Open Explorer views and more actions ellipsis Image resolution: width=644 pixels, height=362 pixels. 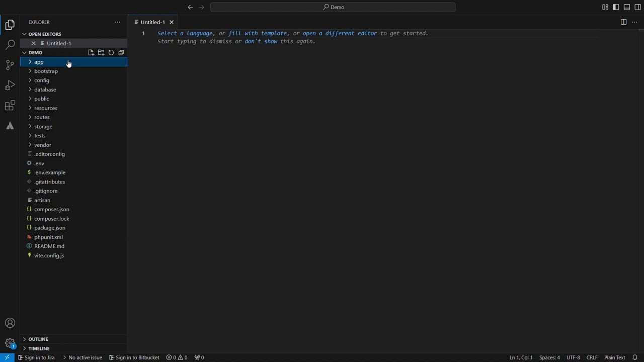[117, 22]
